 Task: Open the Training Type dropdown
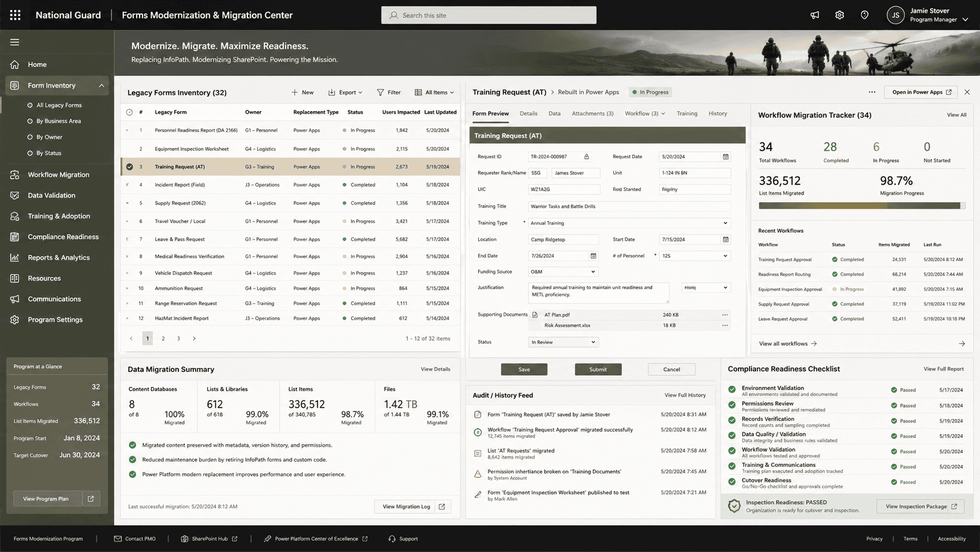point(629,223)
